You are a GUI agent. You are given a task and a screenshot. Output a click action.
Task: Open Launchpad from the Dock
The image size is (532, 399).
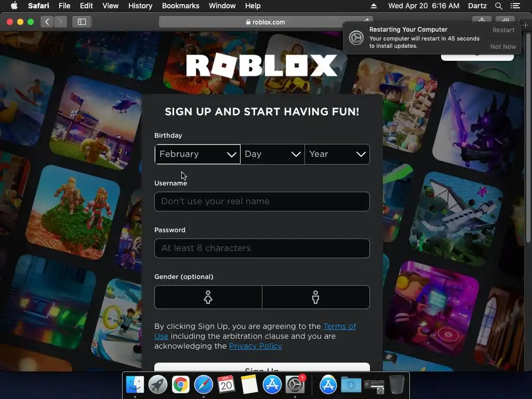click(x=158, y=385)
